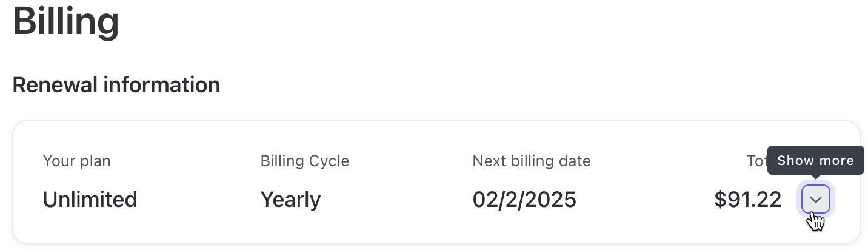Expand renewal details using the chevron button
The height and width of the screenshot is (250, 868).
[815, 200]
